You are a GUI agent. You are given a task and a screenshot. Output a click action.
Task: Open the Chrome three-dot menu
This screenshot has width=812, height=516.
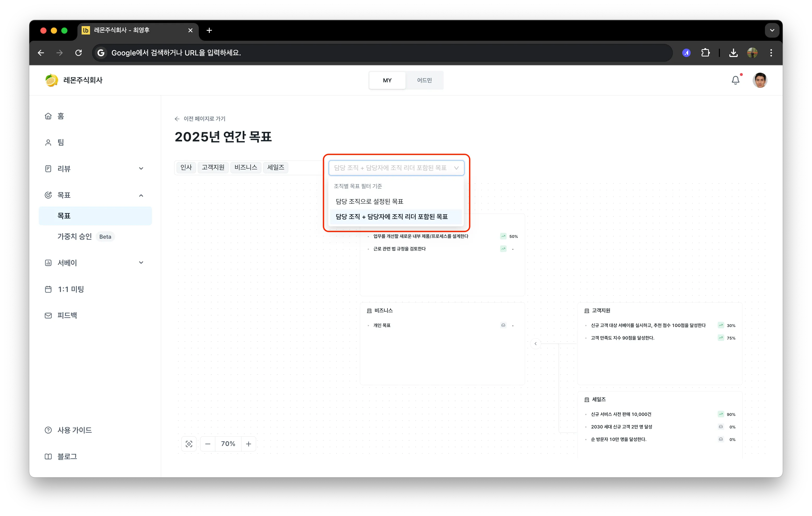771,53
